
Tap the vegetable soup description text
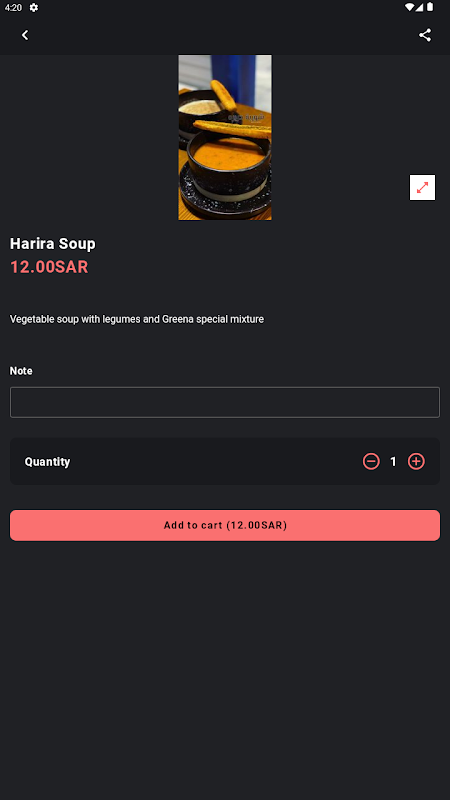(x=137, y=319)
